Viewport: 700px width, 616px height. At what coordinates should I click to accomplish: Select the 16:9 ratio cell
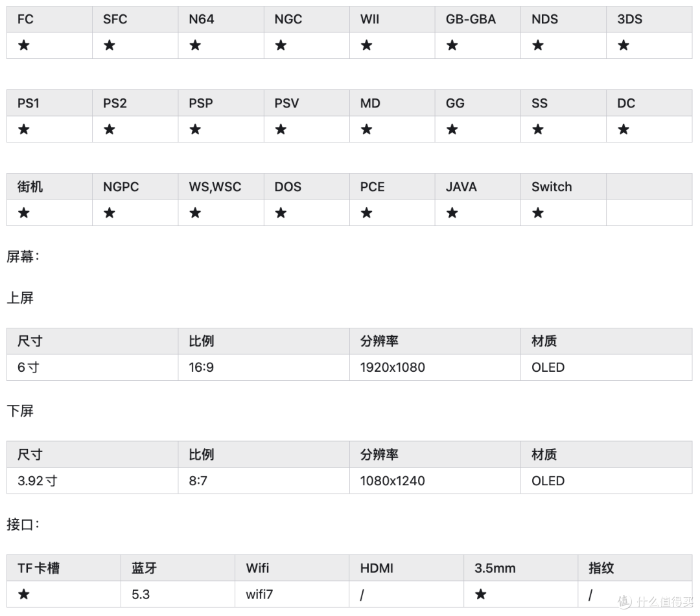coord(264,367)
